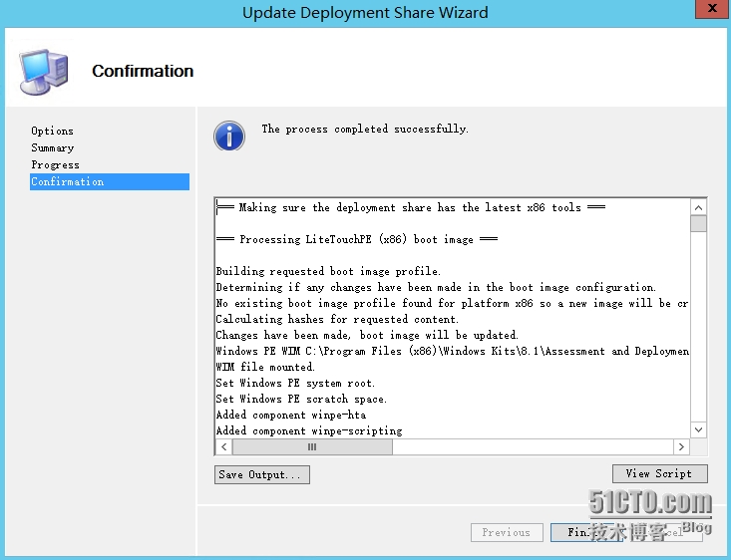Open the View Script button
The image size is (731, 560).
point(659,474)
